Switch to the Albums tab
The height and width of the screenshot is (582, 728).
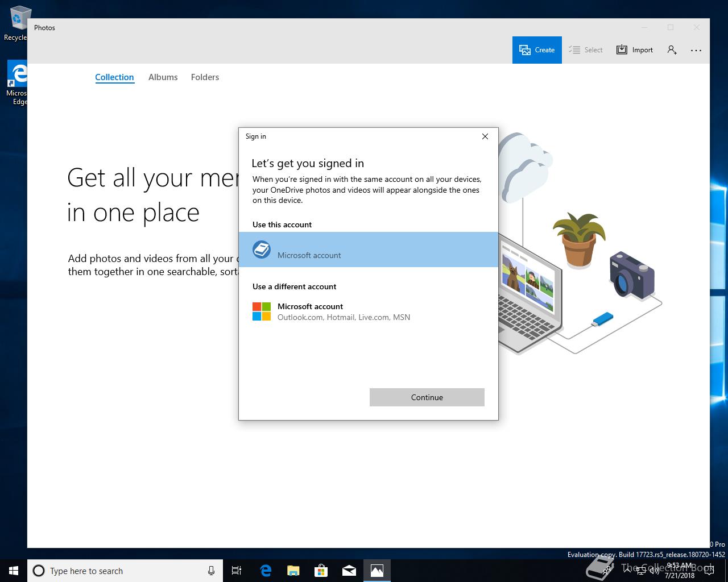point(163,77)
